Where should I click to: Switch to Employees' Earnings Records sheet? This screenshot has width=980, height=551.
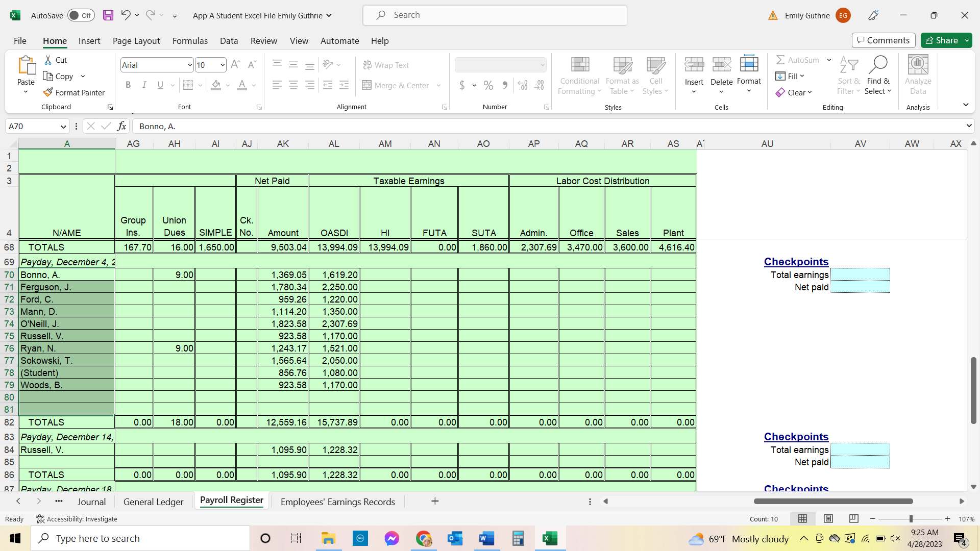click(337, 502)
